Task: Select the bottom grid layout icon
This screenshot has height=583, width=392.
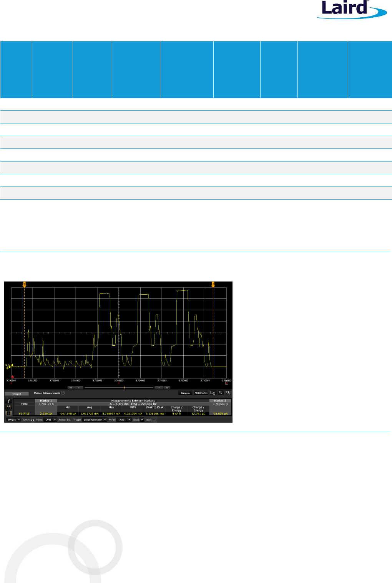Action: coord(9,413)
